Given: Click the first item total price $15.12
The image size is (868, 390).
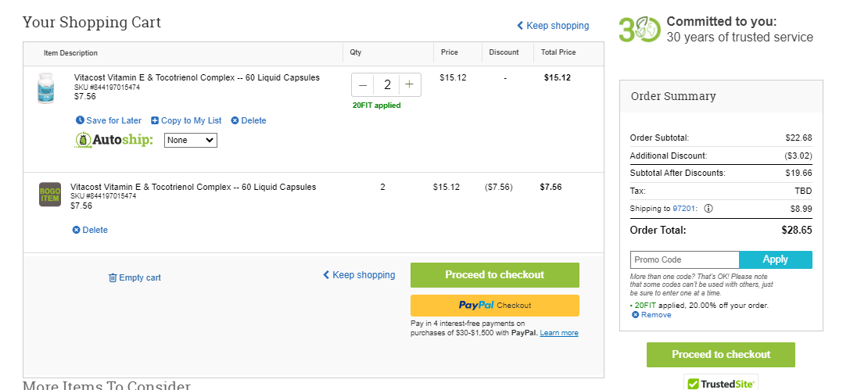Looking at the screenshot, I should (557, 78).
